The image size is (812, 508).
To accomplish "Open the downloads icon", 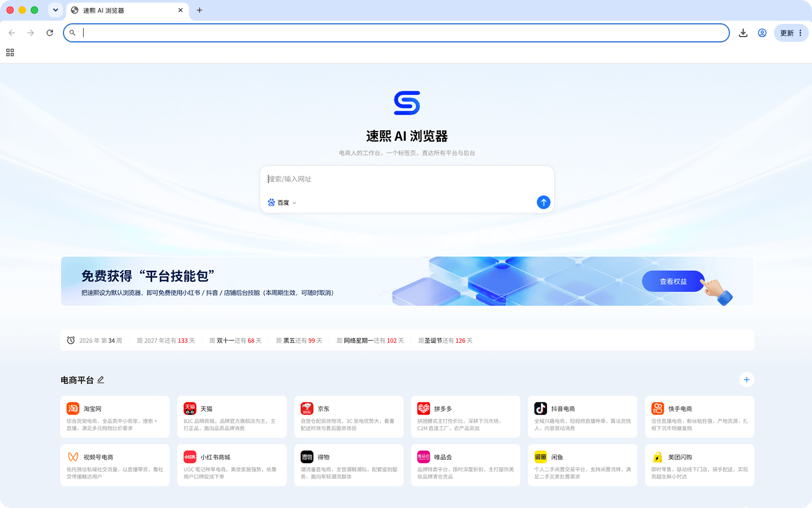I will pyautogui.click(x=743, y=33).
